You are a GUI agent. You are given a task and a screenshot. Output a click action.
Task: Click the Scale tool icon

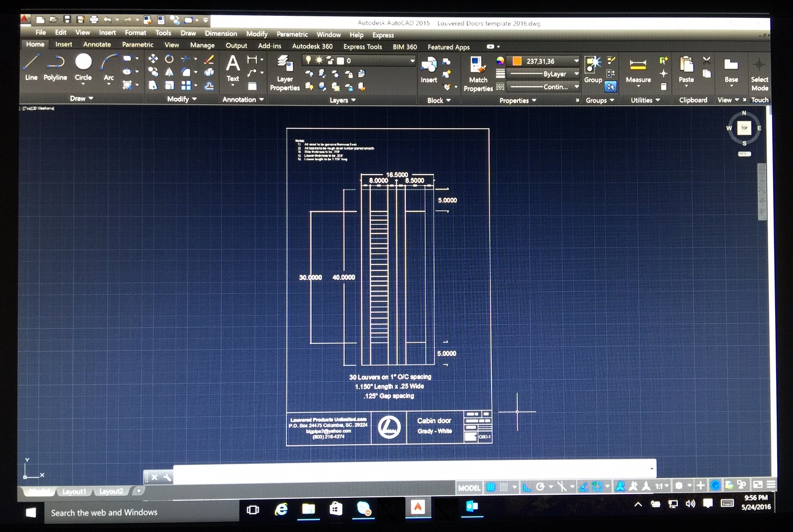point(169,85)
